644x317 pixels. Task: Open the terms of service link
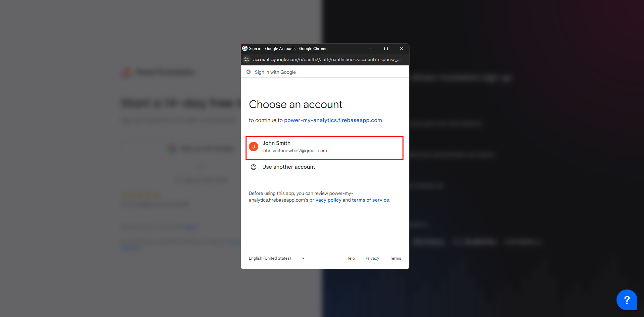(x=371, y=200)
